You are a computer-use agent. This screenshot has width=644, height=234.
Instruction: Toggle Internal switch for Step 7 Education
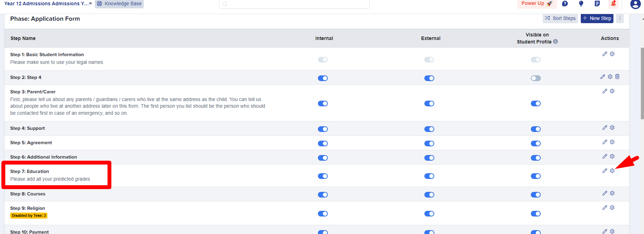click(323, 176)
